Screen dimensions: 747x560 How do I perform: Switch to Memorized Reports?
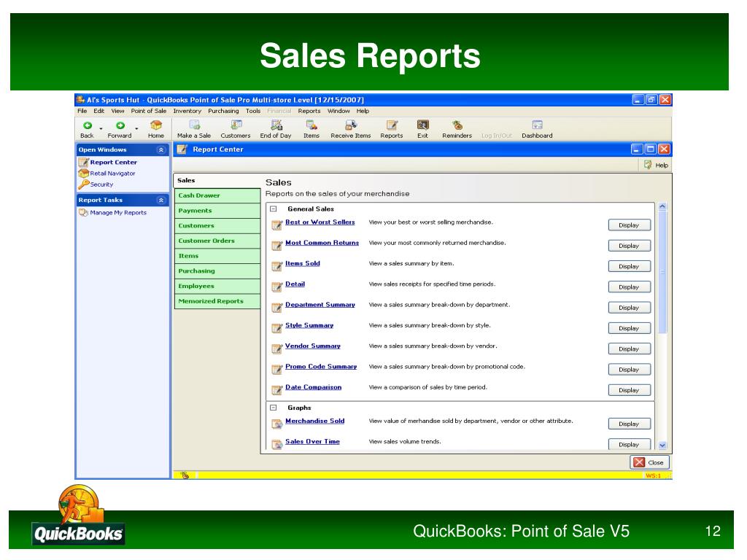pyautogui.click(x=217, y=301)
